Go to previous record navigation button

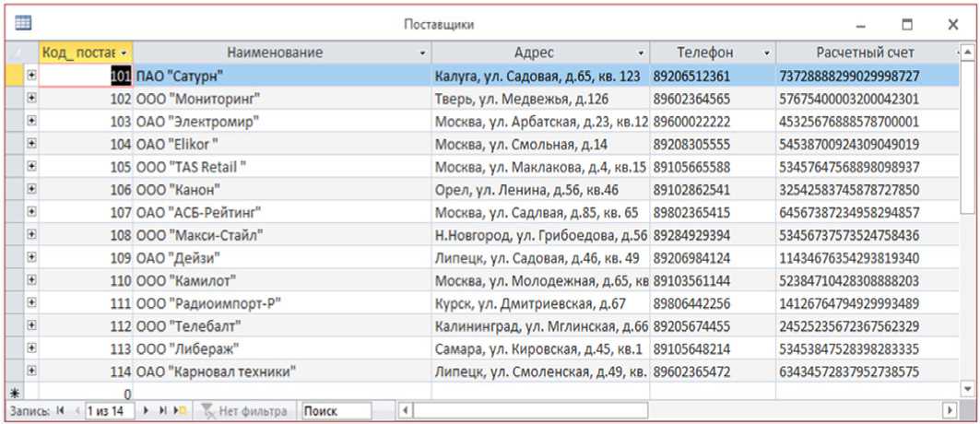77,410
